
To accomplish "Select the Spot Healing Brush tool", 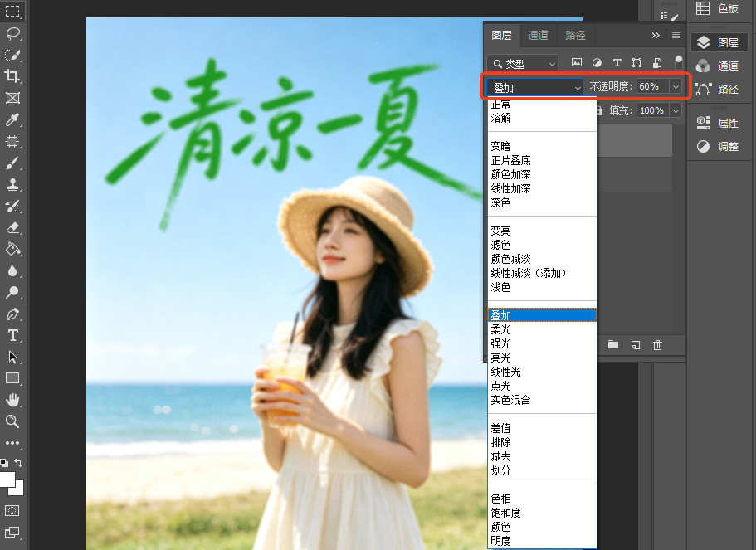I will coord(12,141).
